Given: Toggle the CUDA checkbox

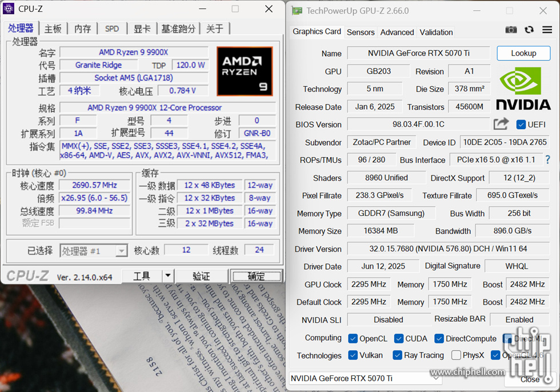Looking at the screenshot, I should point(399,338).
